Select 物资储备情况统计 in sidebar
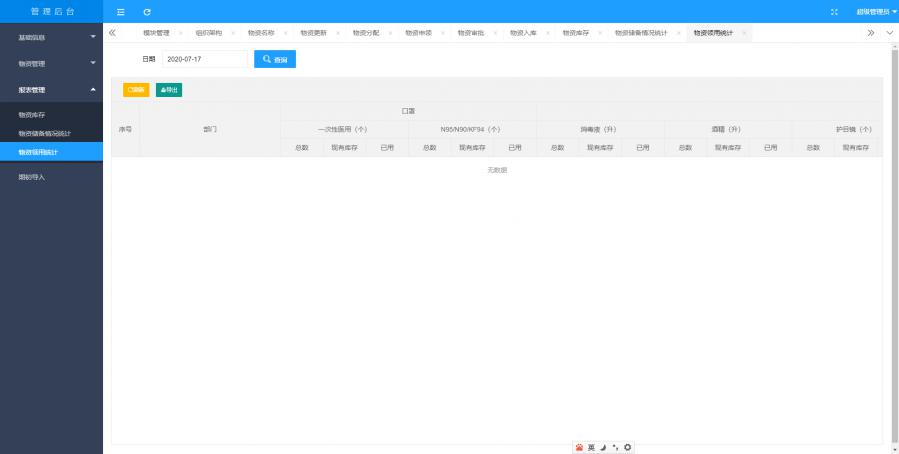The width and height of the screenshot is (899, 454). (45, 133)
